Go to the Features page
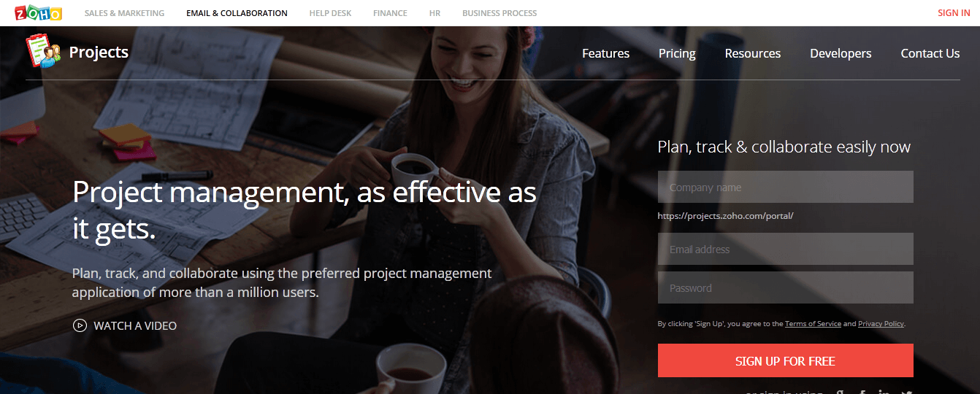 [605, 53]
